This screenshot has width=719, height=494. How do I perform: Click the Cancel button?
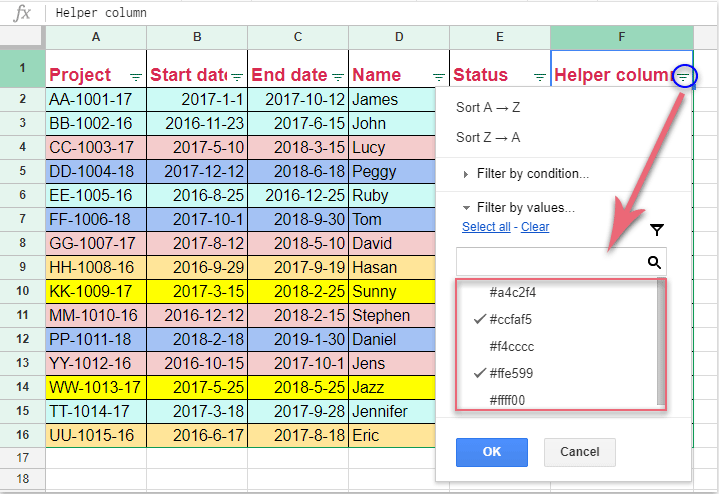[x=580, y=452]
